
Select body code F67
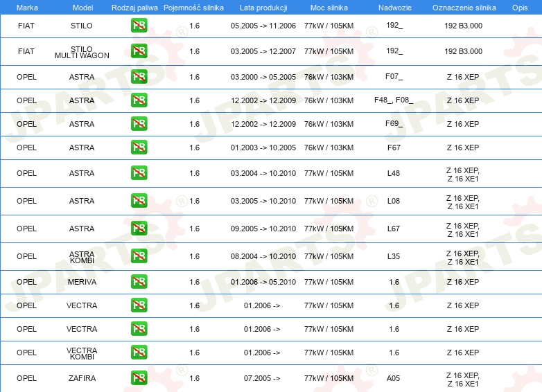pyautogui.click(x=394, y=148)
